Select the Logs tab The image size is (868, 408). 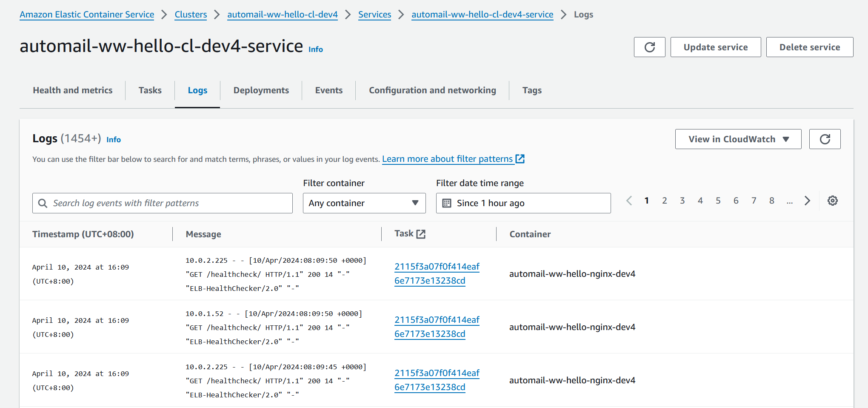[197, 90]
